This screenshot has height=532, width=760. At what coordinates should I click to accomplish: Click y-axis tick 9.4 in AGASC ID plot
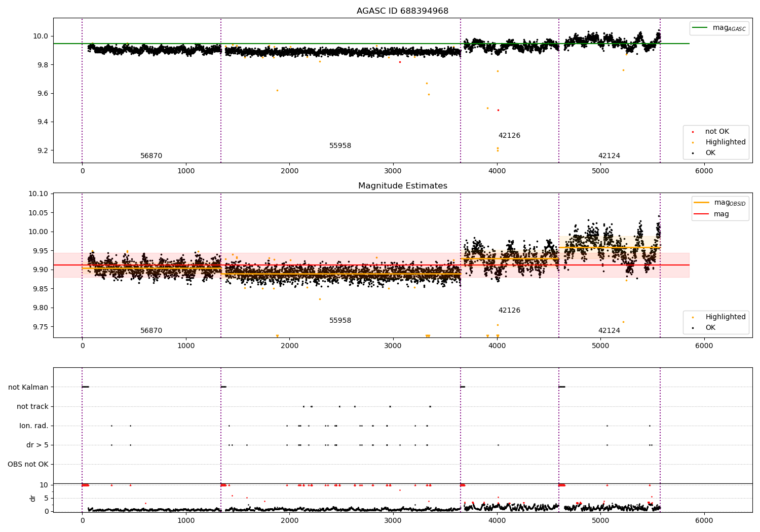(43, 122)
